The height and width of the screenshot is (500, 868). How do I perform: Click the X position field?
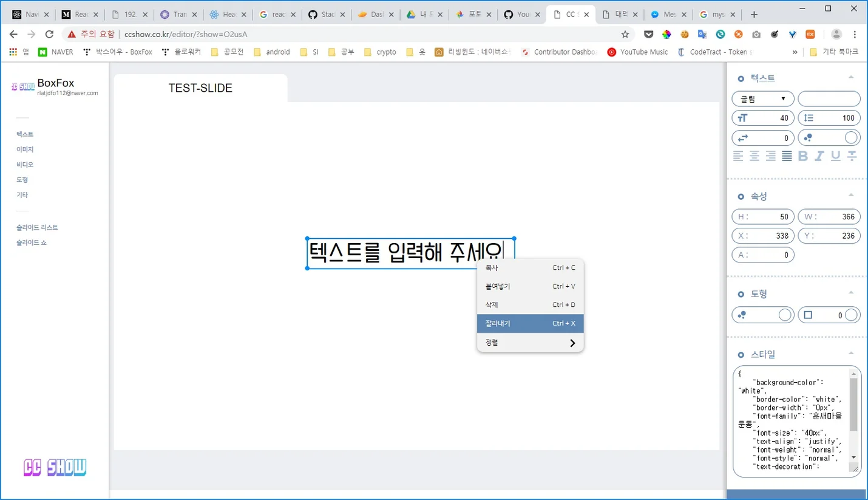pyautogui.click(x=763, y=236)
